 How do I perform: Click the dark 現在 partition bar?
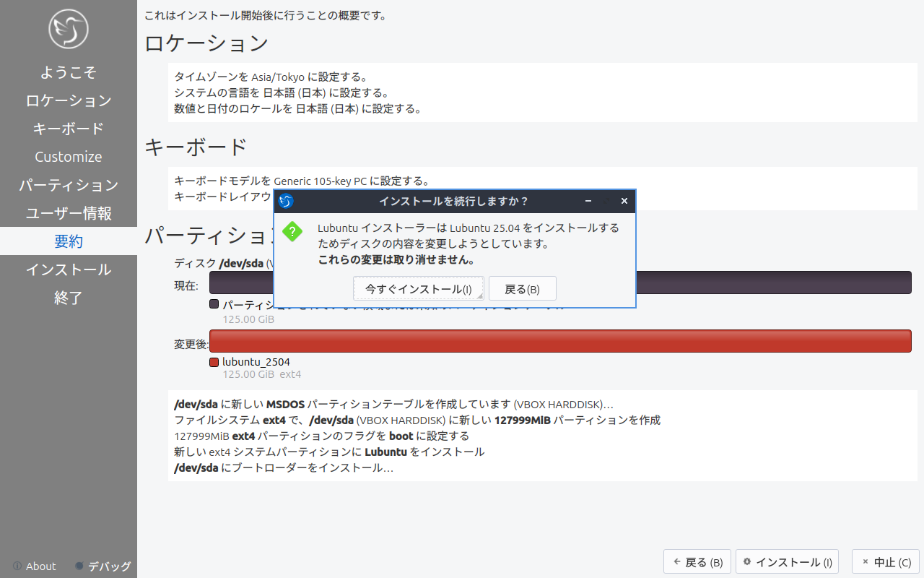(x=560, y=283)
